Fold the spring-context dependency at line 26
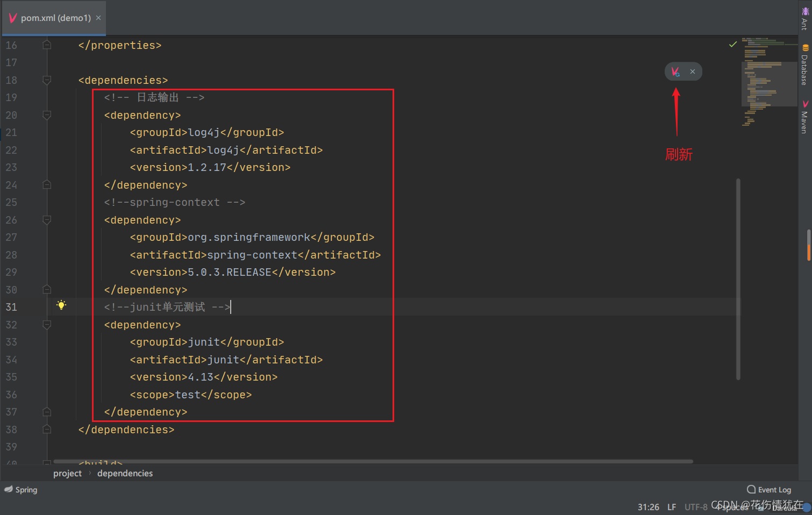This screenshot has height=515, width=812. click(47, 220)
